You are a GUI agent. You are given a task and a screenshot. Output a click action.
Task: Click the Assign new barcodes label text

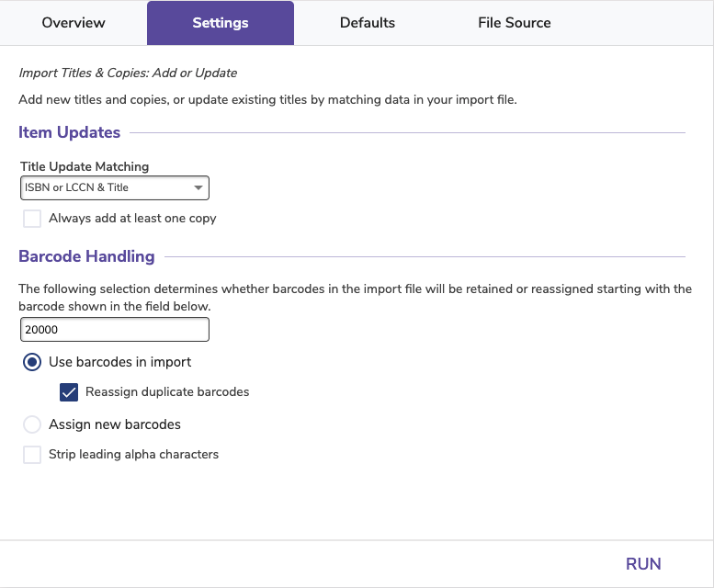pyautogui.click(x=115, y=424)
